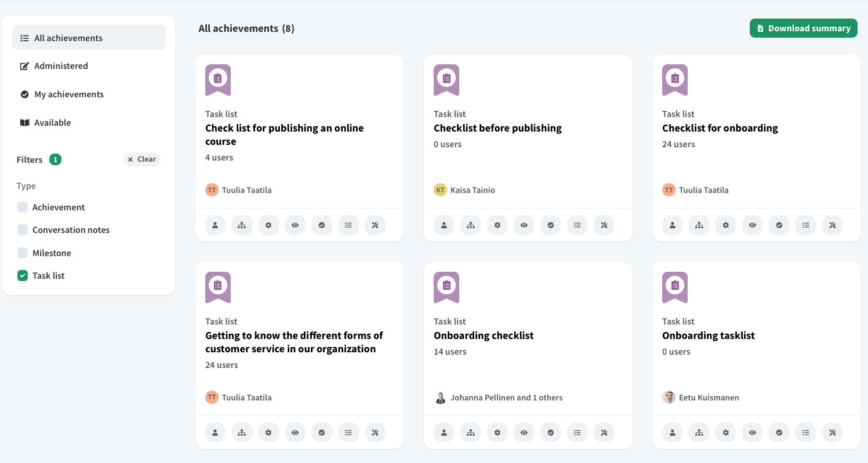Screen dimensions: 868x463
Task: Enable the Conversation notes filter
Action: click(22, 229)
